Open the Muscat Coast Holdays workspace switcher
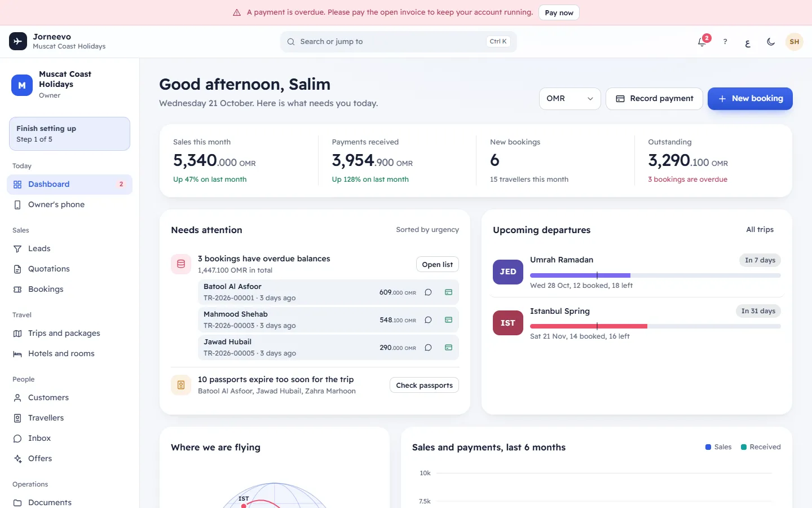Viewport: 812px width, 508px height. [x=70, y=85]
